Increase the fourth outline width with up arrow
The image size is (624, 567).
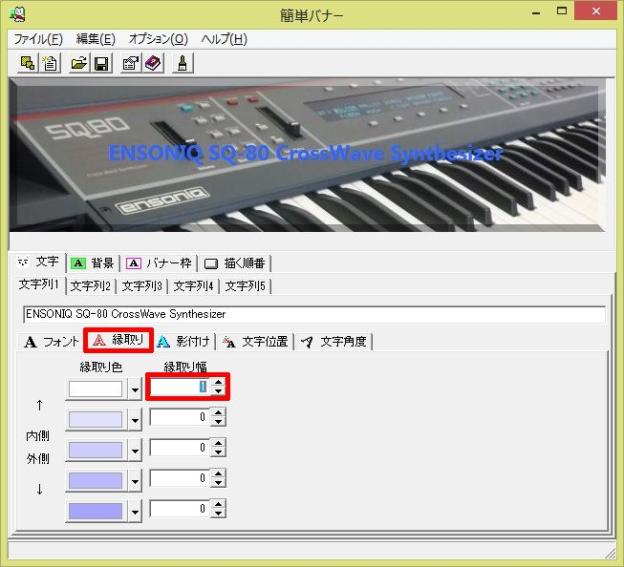pos(218,473)
